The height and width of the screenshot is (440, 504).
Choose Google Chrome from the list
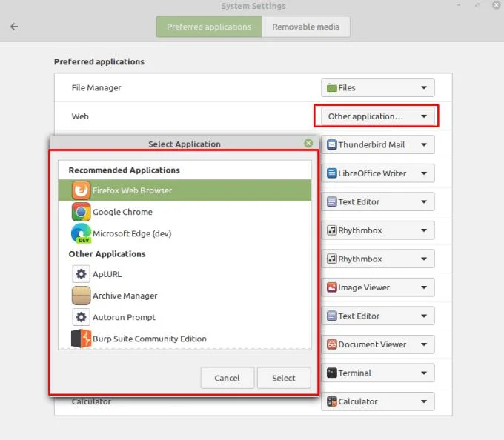click(x=185, y=212)
